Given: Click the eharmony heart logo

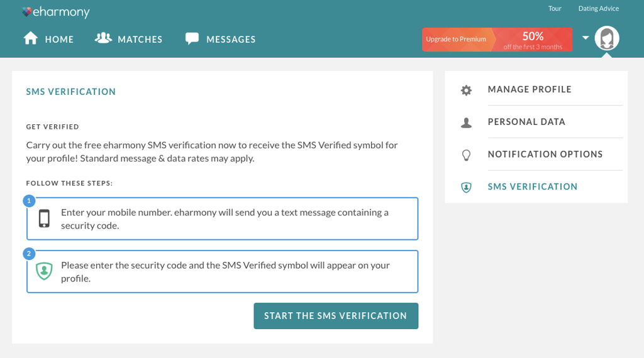Looking at the screenshot, I should (x=26, y=11).
